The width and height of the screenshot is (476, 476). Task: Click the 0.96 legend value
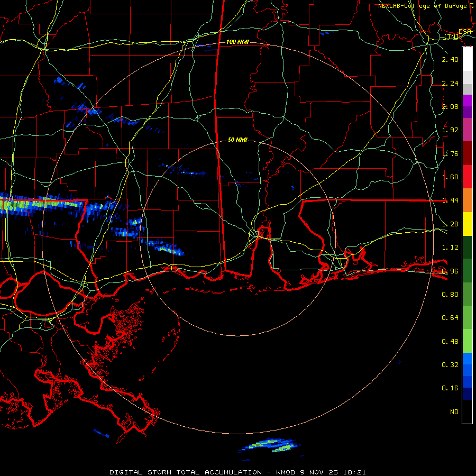(450, 271)
